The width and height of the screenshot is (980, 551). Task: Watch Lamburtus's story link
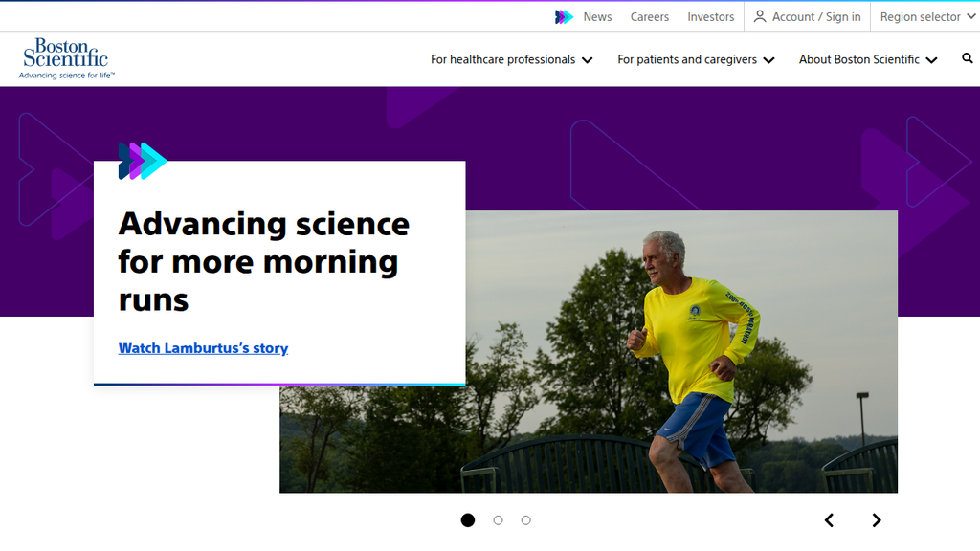coord(203,348)
